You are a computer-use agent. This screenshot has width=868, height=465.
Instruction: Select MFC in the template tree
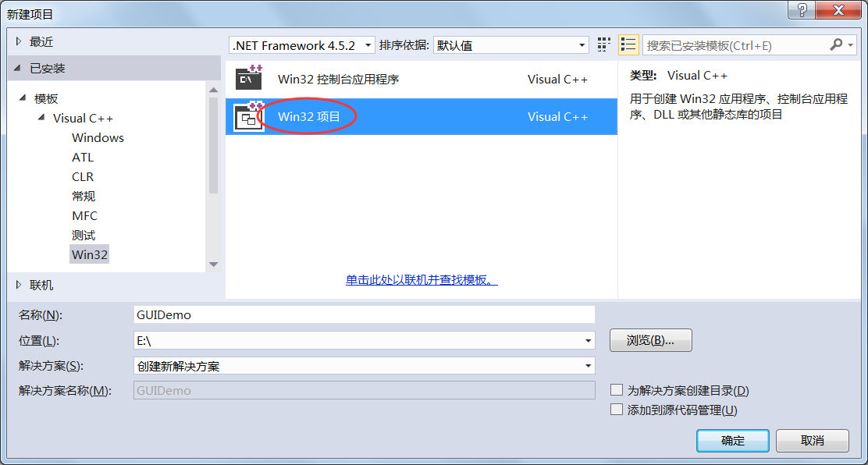(x=84, y=215)
